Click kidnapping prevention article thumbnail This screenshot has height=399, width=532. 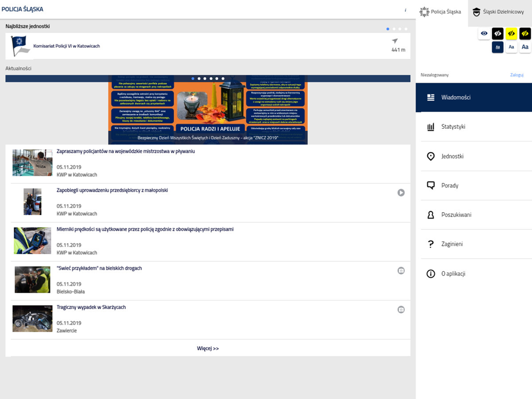[x=32, y=202]
